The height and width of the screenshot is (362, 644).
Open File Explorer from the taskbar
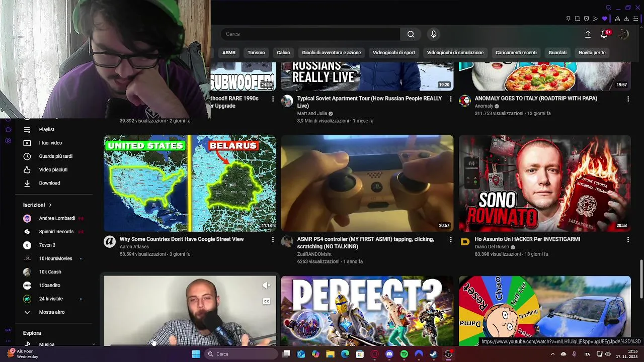(330, 354)
